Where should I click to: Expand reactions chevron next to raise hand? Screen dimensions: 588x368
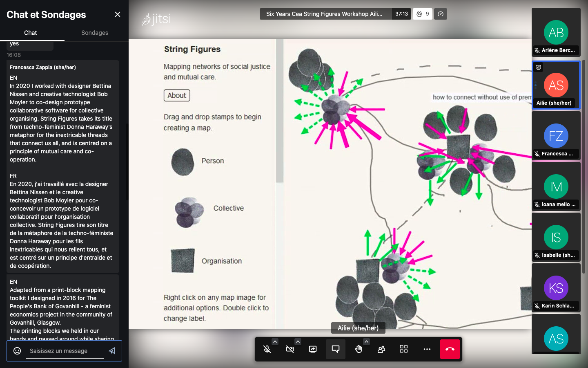366,341
